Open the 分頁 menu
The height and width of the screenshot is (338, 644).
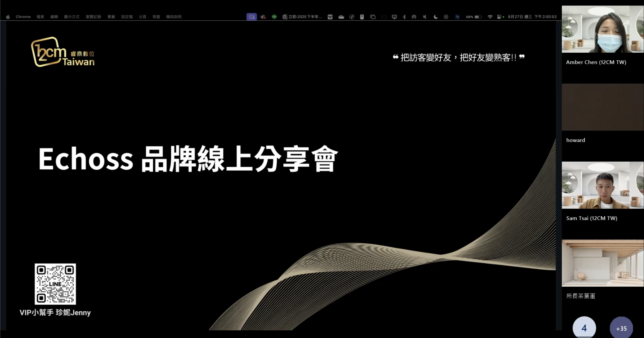point(143,17)
